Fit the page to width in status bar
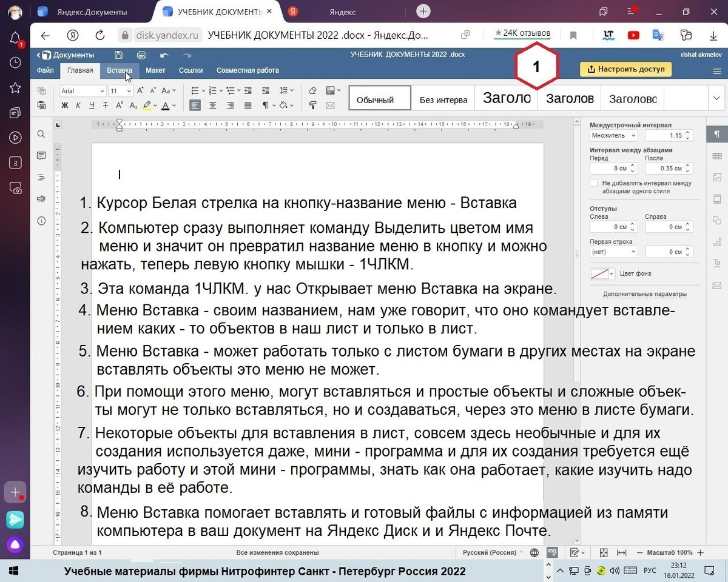 click(x=622, y=553)
